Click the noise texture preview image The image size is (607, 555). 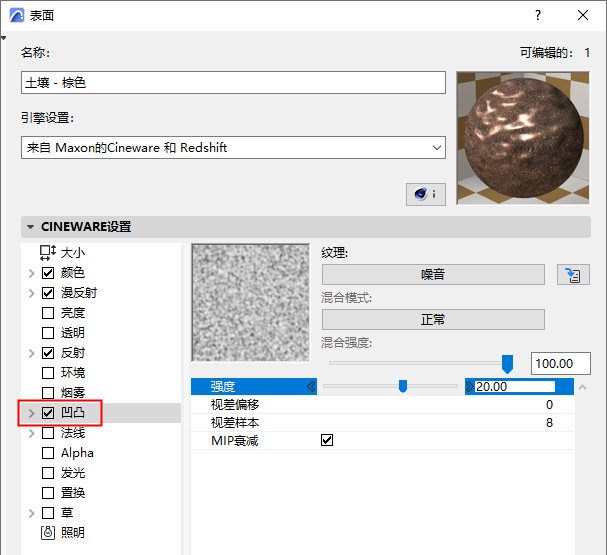coord(251,303)
